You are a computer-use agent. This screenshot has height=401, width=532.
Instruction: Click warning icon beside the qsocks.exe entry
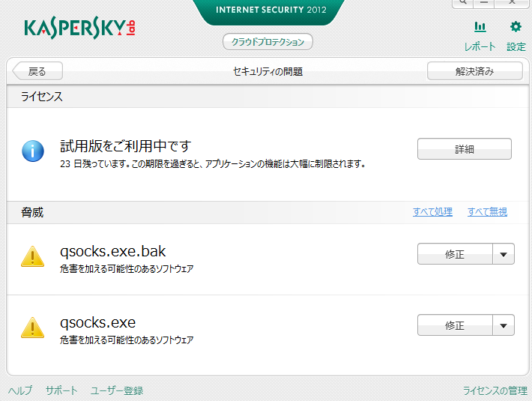(32, 328)
